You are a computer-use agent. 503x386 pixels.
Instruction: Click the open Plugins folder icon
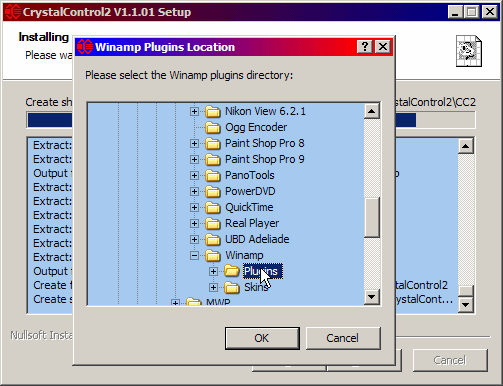(232, 271)
